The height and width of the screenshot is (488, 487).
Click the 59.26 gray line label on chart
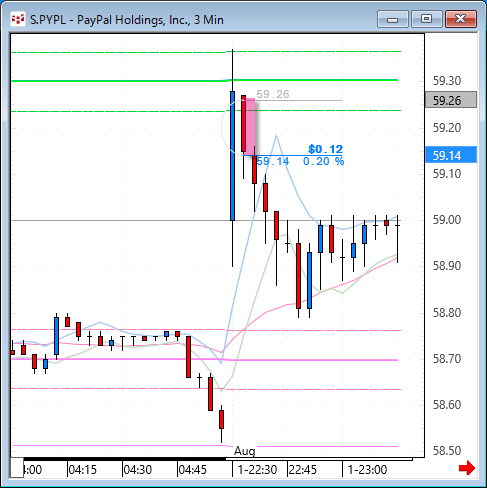tap(273, 94)
